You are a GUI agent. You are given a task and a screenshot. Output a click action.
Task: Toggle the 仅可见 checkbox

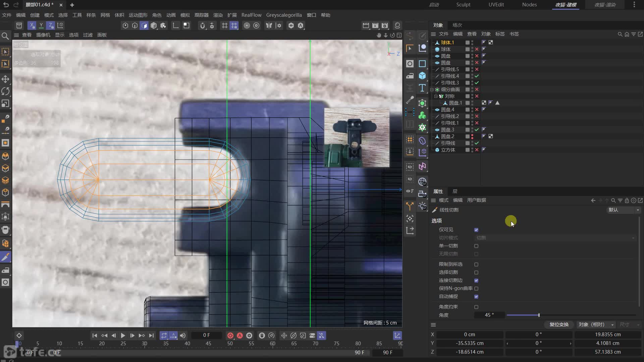click(x=476, y=230)
